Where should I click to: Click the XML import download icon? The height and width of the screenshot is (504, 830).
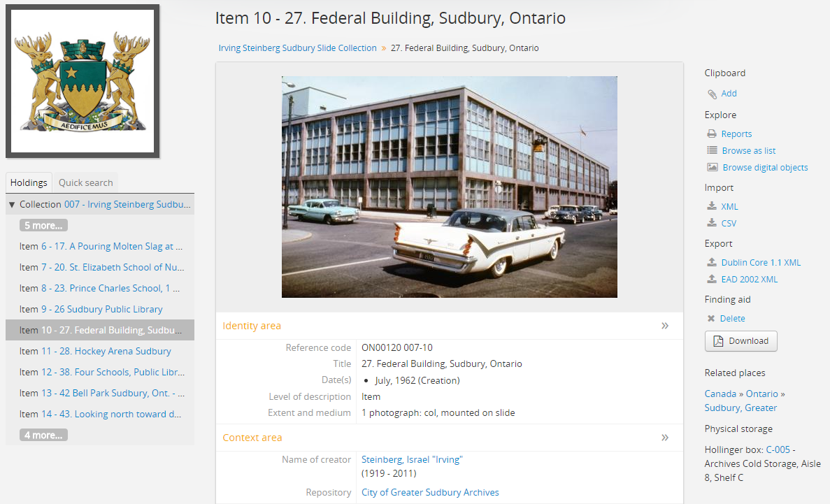coord(712,207)
